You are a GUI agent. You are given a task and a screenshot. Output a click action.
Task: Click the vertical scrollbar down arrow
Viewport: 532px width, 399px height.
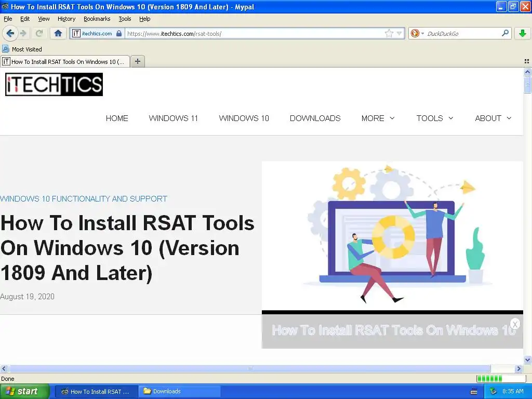click(527, 360)
